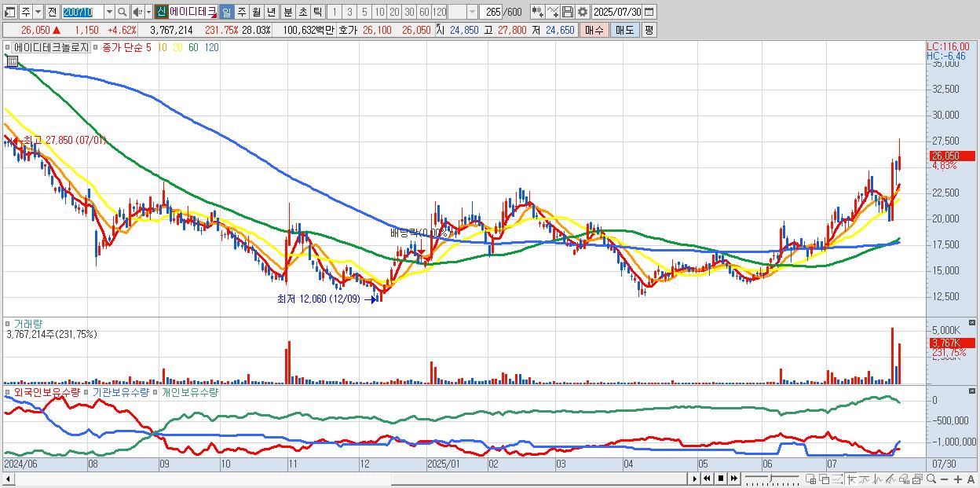Image resolution: width=980 pixels, height=488 pixels.
Task: Click the save chart floppy icon
Action: click(x=568, y=12)
